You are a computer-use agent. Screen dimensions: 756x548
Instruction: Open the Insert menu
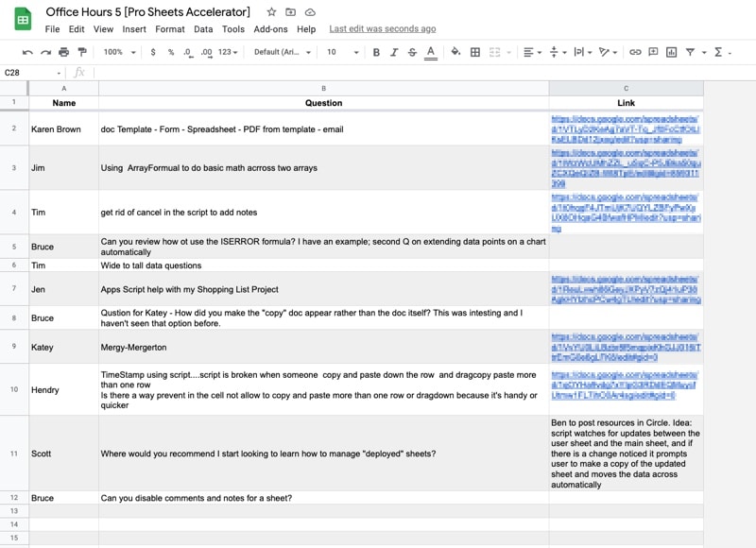(134, 29)
